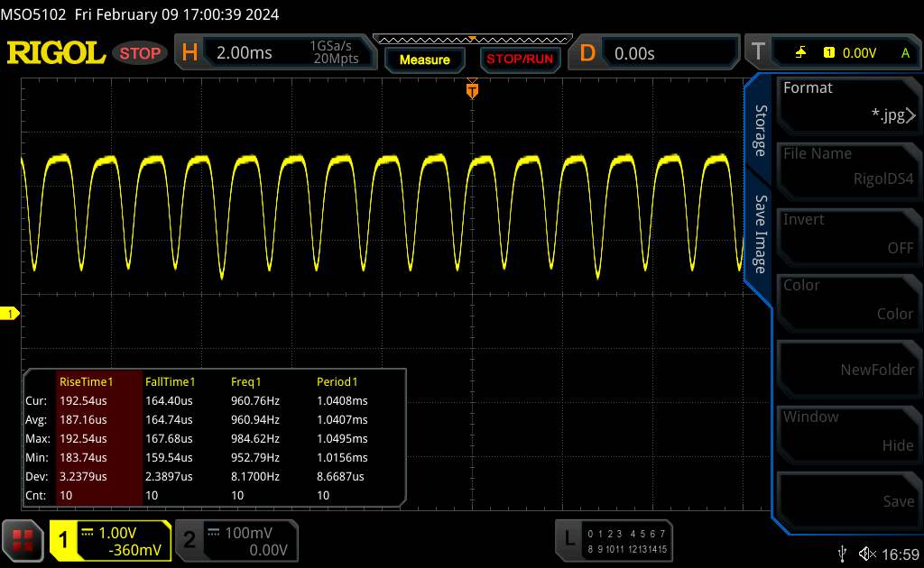Click the waveform memory overview bar
924x568 pixels.
(x=473, y=40)
